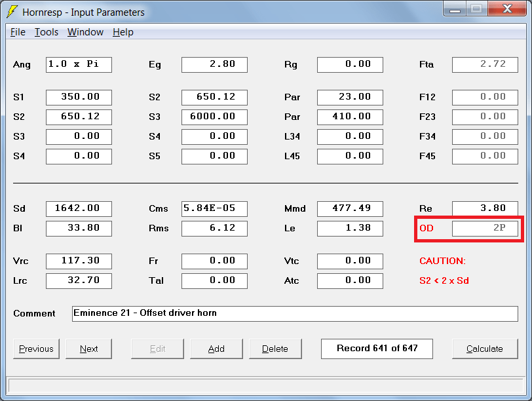Image resolution: width=532 pixels, height=401 pixels.
Task: Select the Ang field showing 1.0 x Pi
Action: click(79, 64)
